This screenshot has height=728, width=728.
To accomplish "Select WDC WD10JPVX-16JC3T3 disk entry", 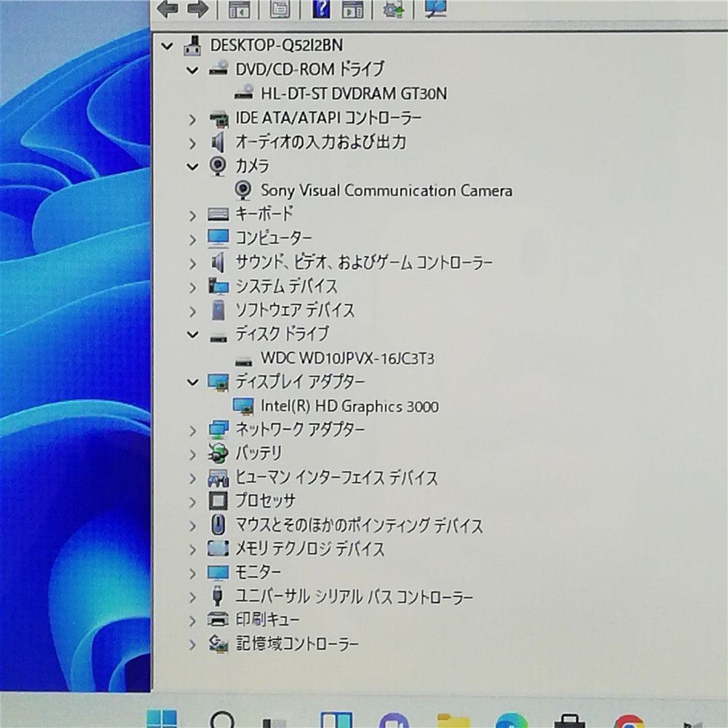I will click(347, 358).
